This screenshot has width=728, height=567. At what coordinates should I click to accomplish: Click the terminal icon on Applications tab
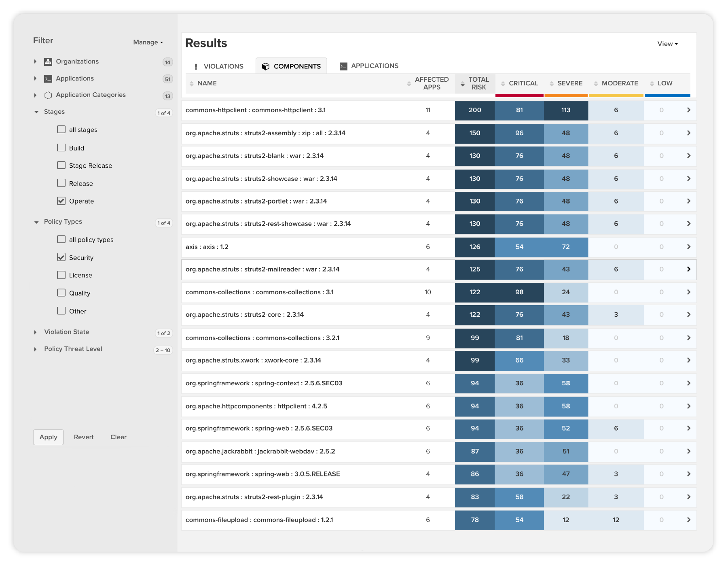(343, 66)
